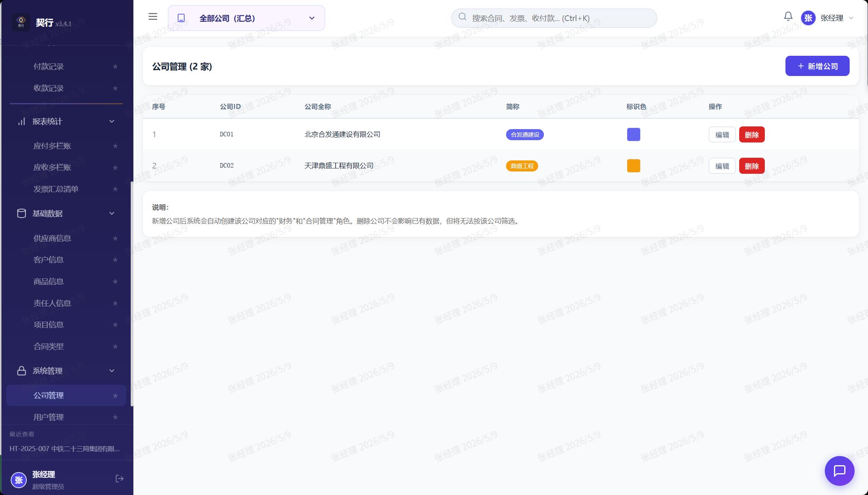The height and width of the screenshot is (495, 868).
Task: Click the 合发通建设 short-name tag
Action: 525,134
